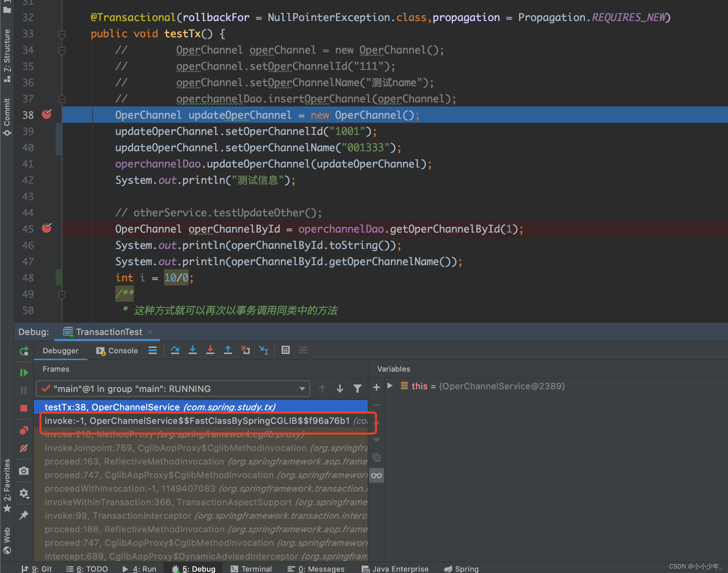Click the Step Out icon
The image size is (728, 573).
point(228,350)
